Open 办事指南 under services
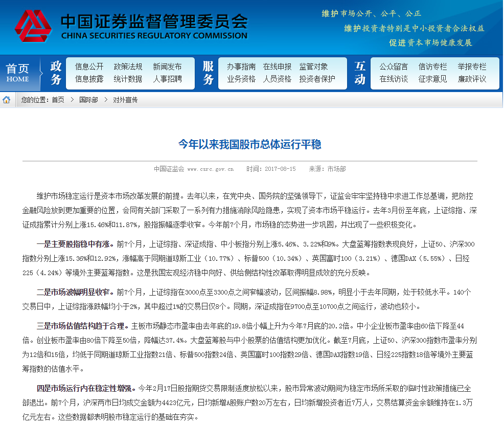The height and width of the screenshot is (425, 504). [x=241, y=66]
